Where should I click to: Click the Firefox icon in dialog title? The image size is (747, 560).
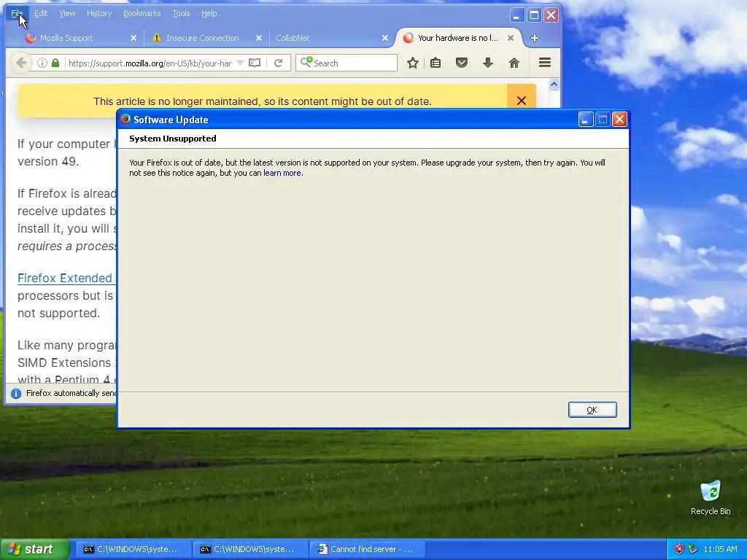[125, 119]
